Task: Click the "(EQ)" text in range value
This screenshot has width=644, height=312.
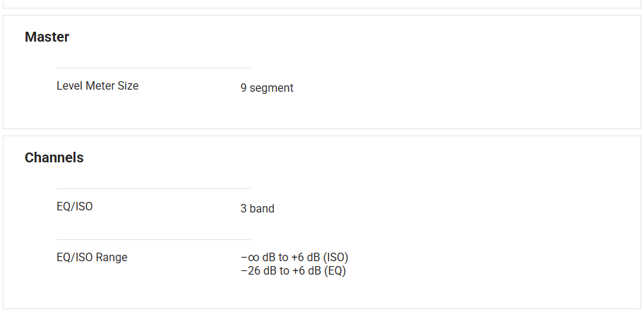Action: point(335,270)
